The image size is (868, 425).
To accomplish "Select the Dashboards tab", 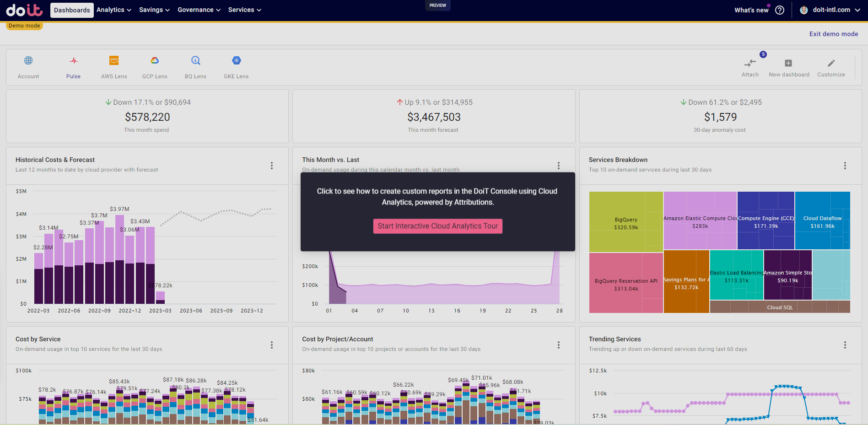I will [72, 10].
